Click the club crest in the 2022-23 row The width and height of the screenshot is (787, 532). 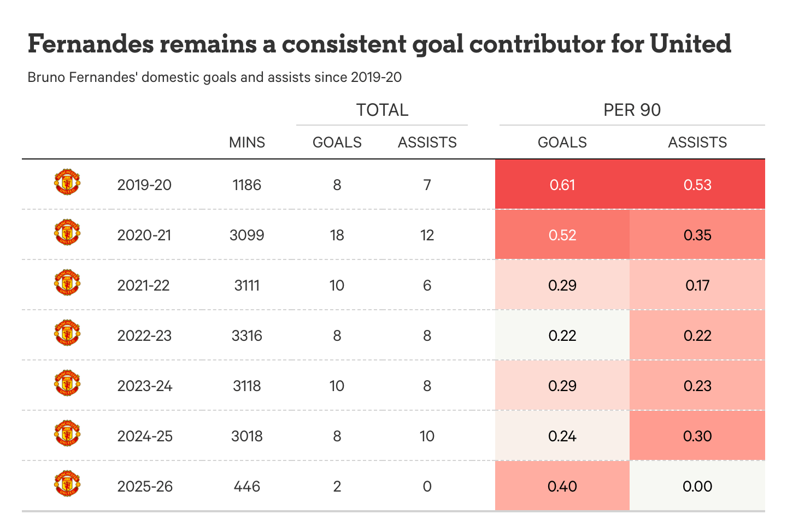click(x=67, y=333)
